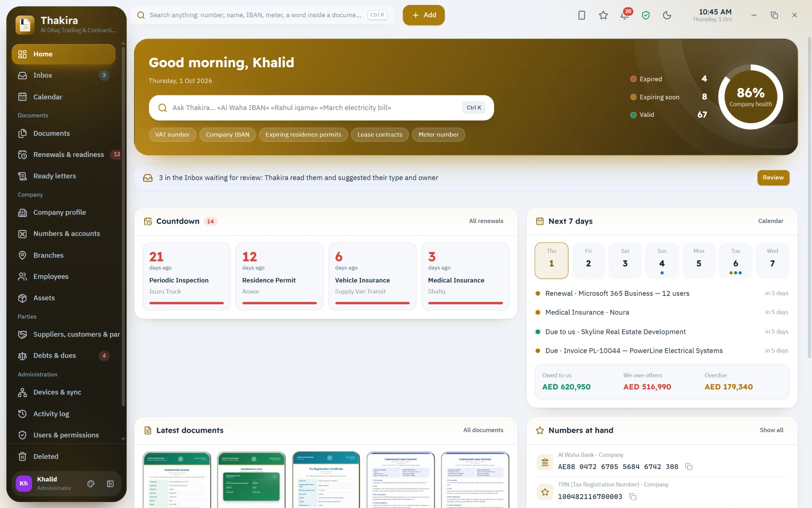Click the Add button
Screen dimensions: 812x508
423,15
